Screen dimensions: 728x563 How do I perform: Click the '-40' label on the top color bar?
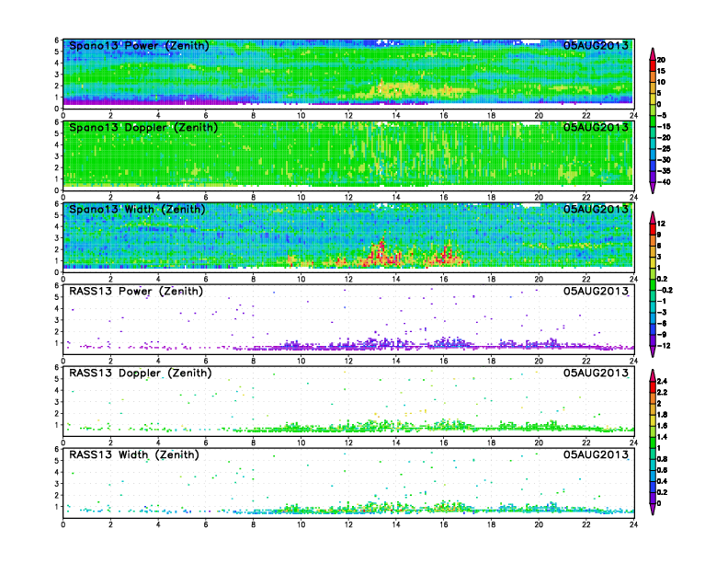pos(664,182)
